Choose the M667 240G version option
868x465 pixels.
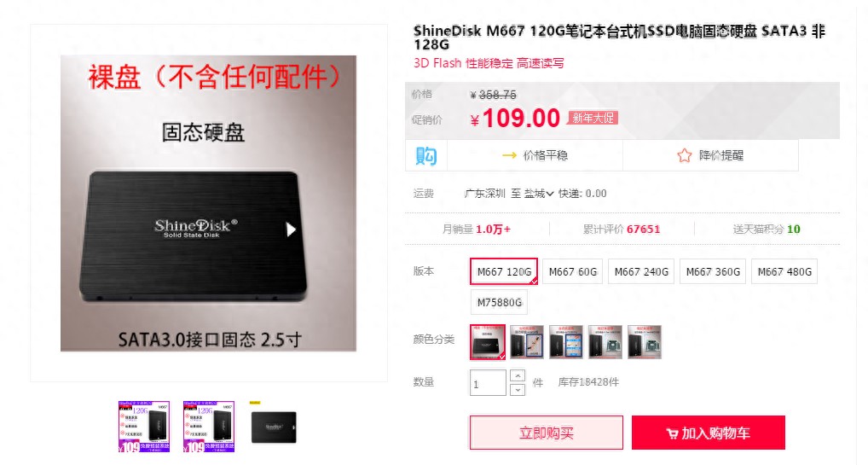point(641,271)
